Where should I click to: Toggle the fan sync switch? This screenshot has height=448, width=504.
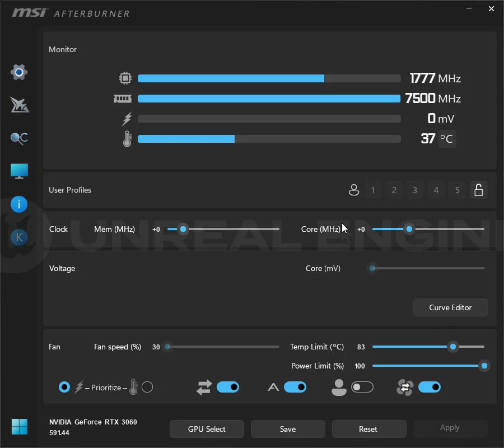(x=430, y=387)
